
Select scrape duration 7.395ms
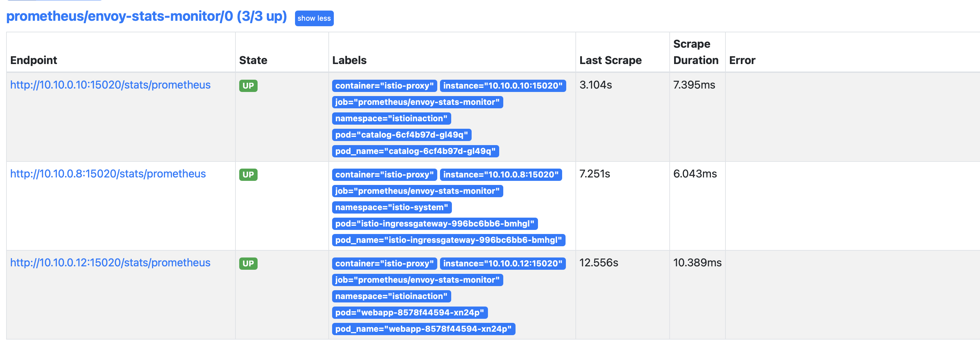click(694, 84)
